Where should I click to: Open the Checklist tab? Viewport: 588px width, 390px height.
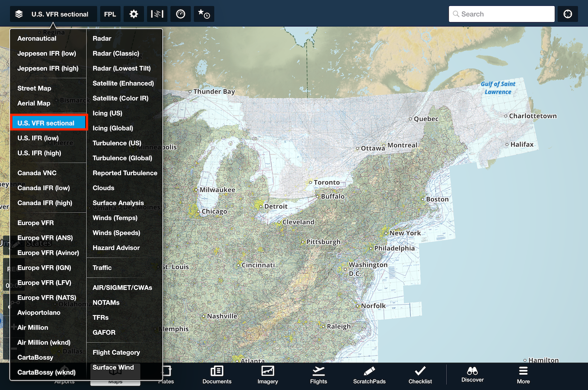(420, 375)
